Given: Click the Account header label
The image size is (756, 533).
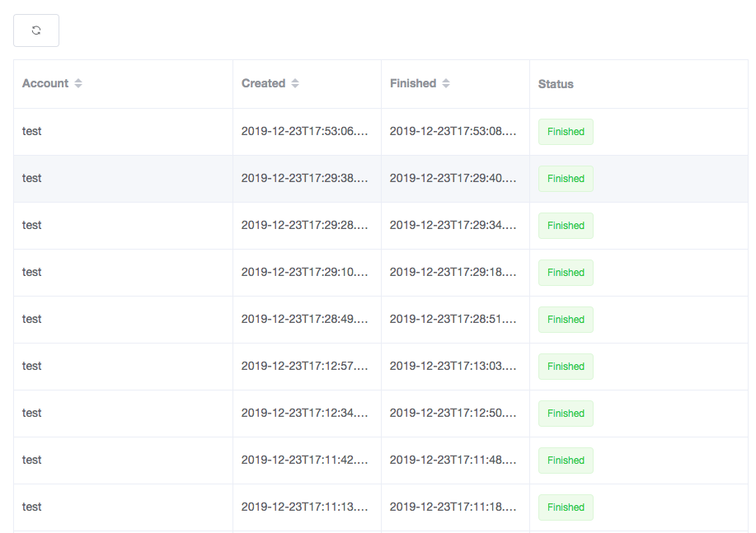Looking at the screenshot, I should (x=45, y=83).
